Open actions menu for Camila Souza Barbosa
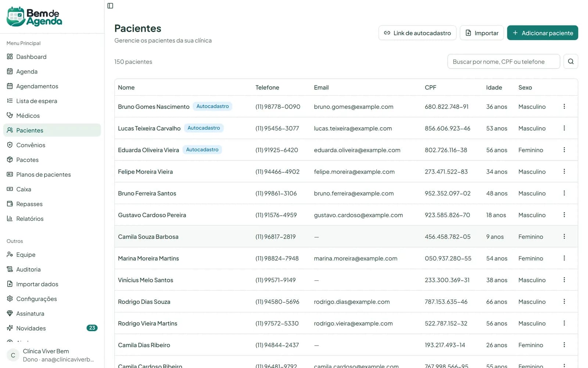 coord(564,237)
